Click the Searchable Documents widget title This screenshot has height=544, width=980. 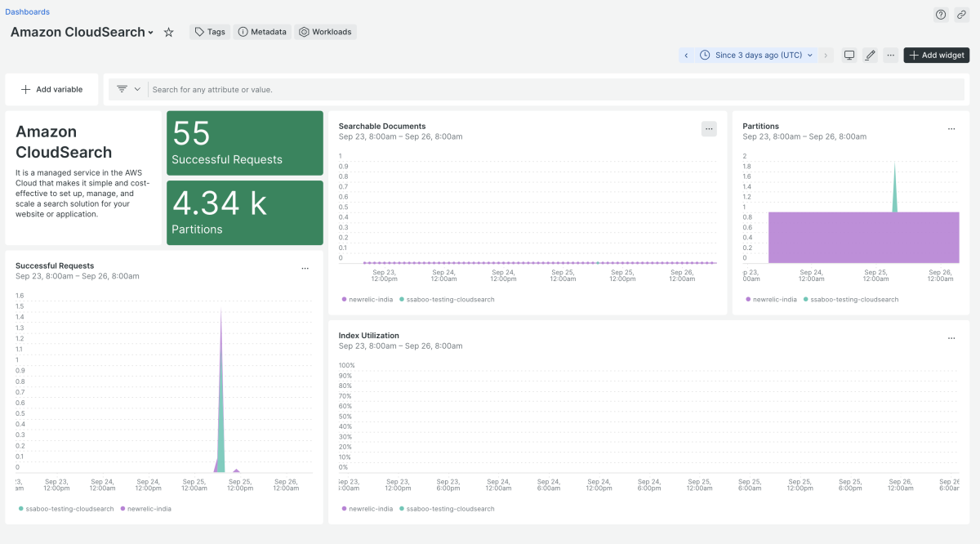point(382,126)
